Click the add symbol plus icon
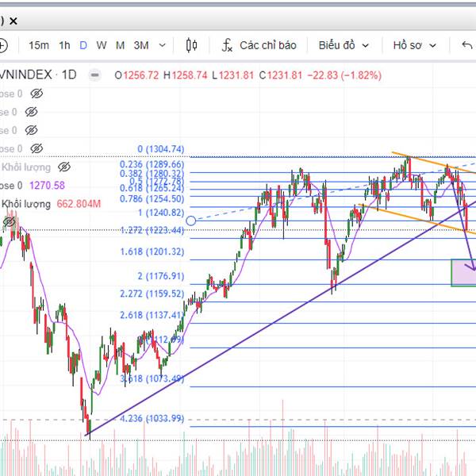Viewport: 476px width, 476px height. pyautogui.click(x=3, y=45)
